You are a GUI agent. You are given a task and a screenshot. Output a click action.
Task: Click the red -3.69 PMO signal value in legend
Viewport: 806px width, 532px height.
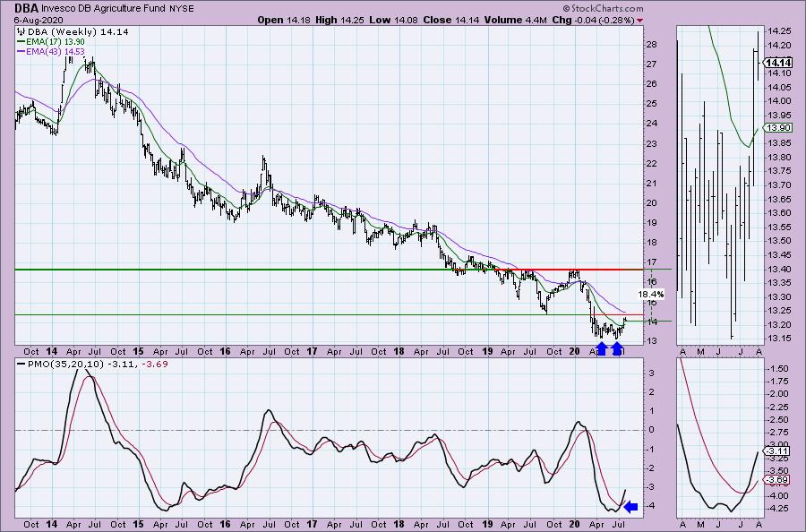tap(155, 364)
